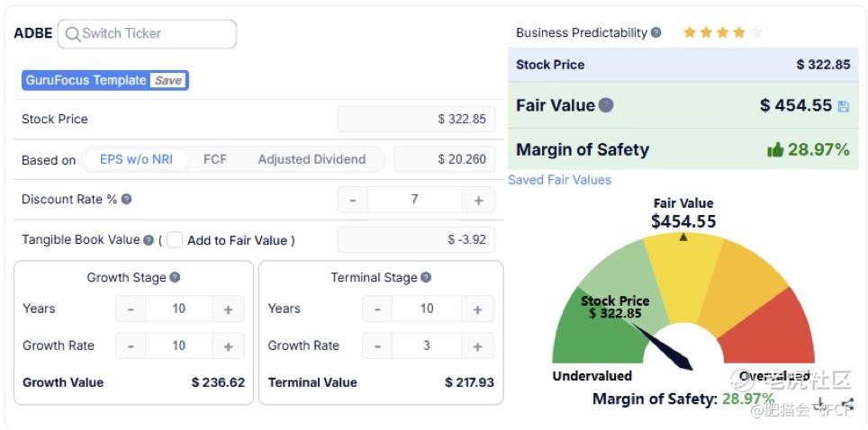Click the Business Predictability help icon

pyautogui.click(x=656, y=33)
